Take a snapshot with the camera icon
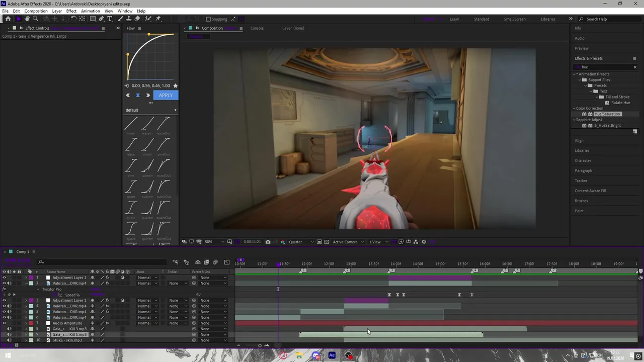Image resolution: width=644 pixels, height=362 pixels. (x=268, y=242)
